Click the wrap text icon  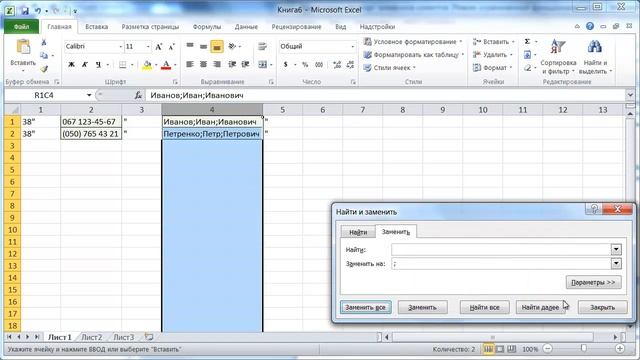point(262,47)
